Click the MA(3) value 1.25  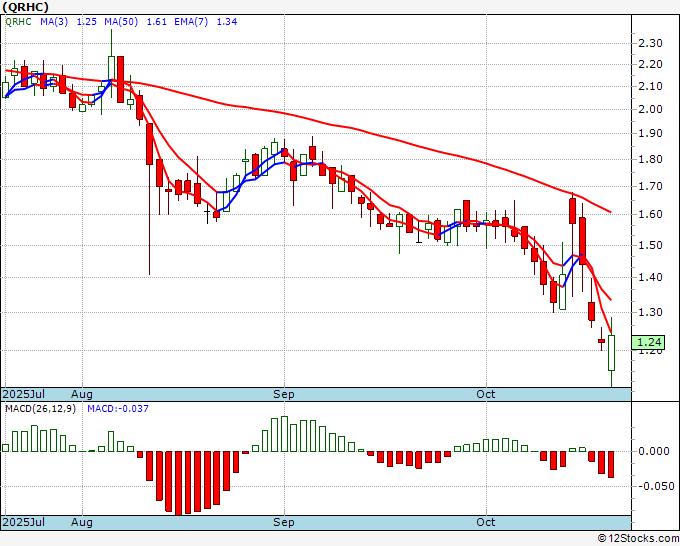point(87,22)
